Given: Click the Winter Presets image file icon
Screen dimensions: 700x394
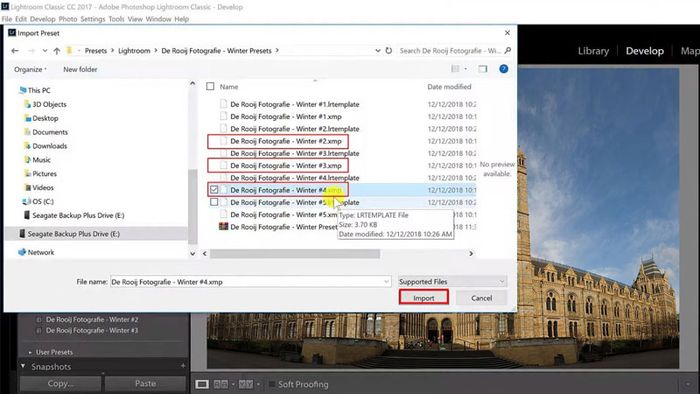Looking at the screenshot, I should [223, 227].
